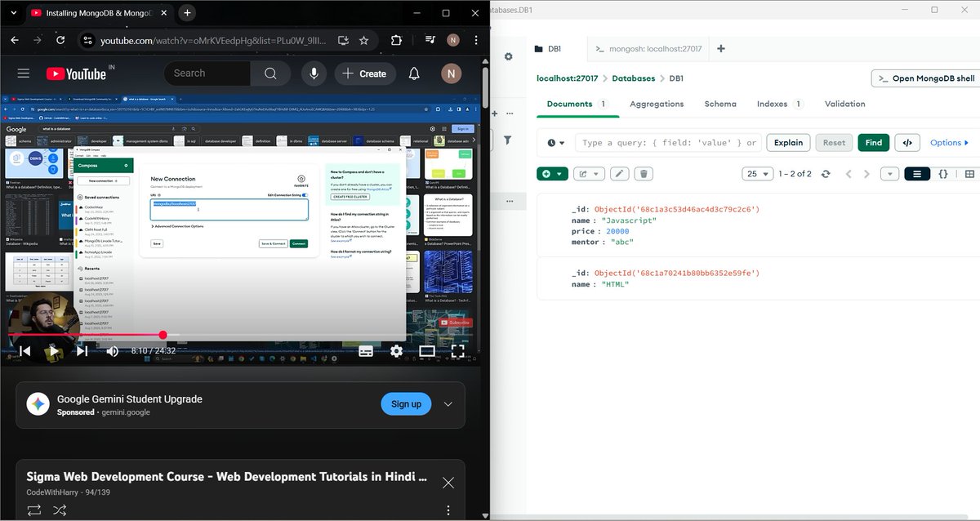Switch player to theater mode
The width and height of the screenshot is (980, 521).
click(x=426, y=351)
